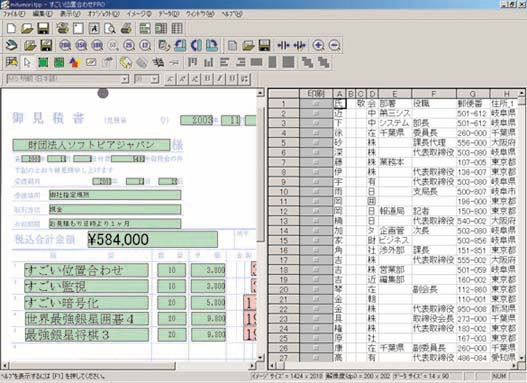Click the scanner icon in second toolbar
Viewport: 527px width, 383px height.
pos(11,45)
